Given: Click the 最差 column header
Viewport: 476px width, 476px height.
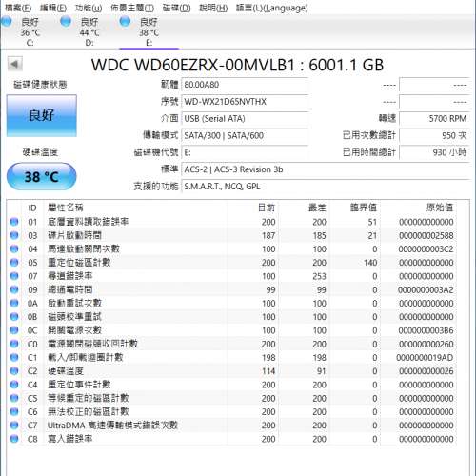Looking at the screenshot, I should (317, 208).
